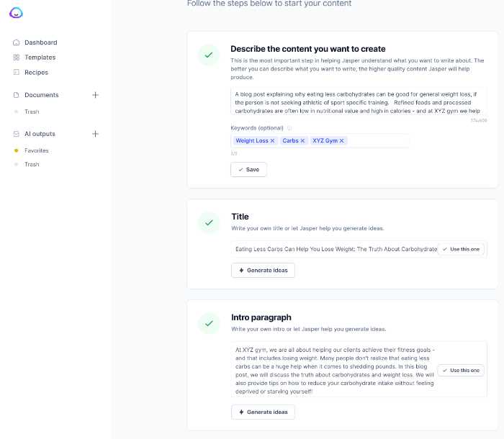Click the green checkmark beside Intro paragraph
Screen dimensions: 504x439
209,323
